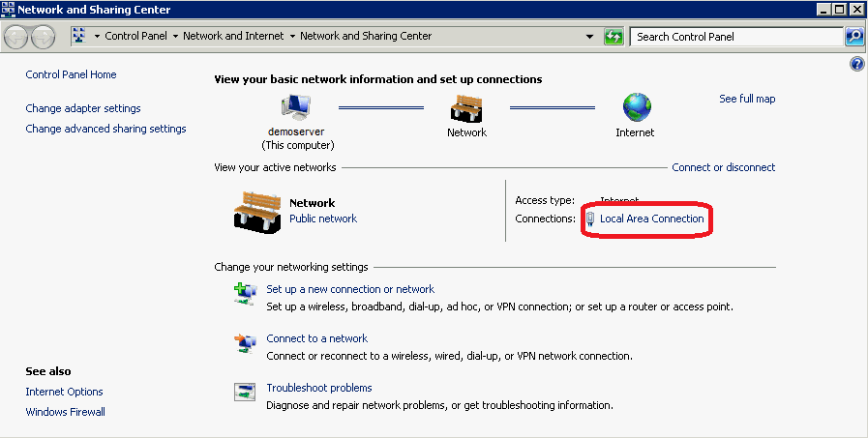Image resolution: width=868 pixels, height=438 pixels.
Task: Focus the Search Control Panel field
Action: (x=735, y=37)
